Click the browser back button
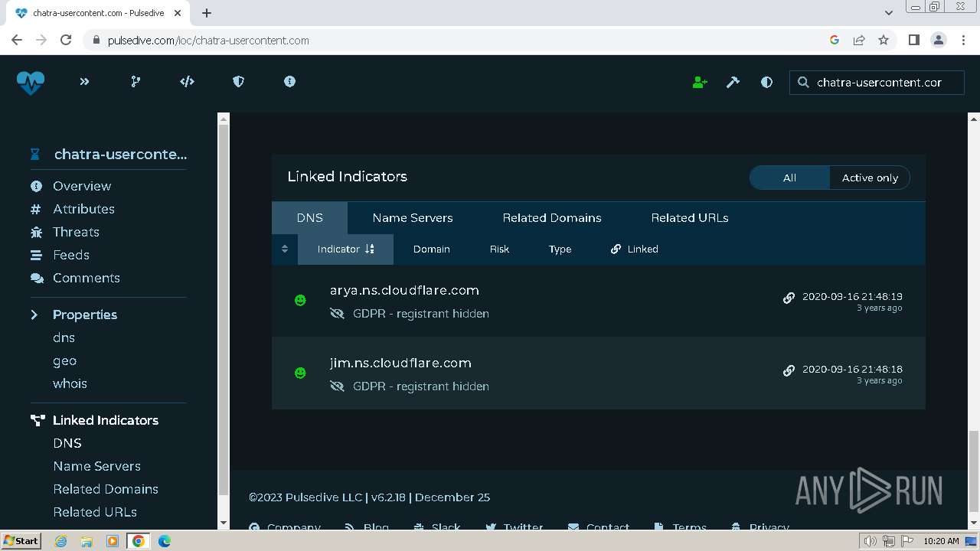The image size is (980, 551). point(17,40)
